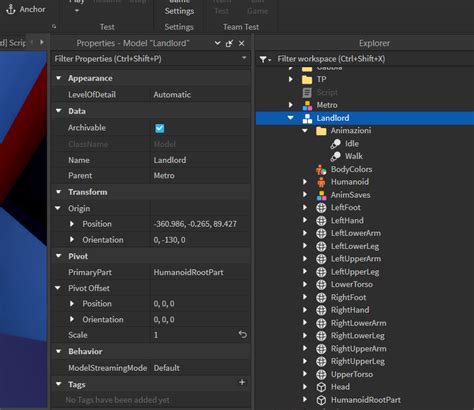474x410 pixels.
Task: Click the Landlord model icon
Action: point(307,118)
